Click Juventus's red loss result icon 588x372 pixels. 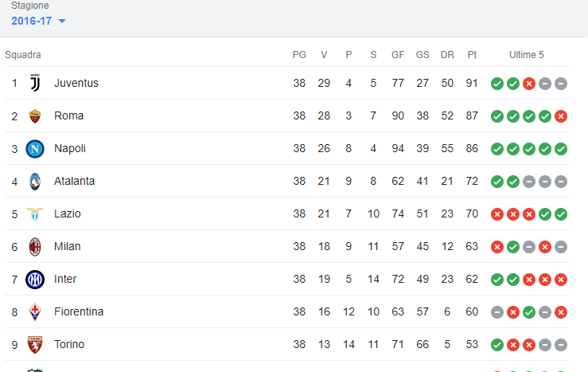click(x=529, y=84)
